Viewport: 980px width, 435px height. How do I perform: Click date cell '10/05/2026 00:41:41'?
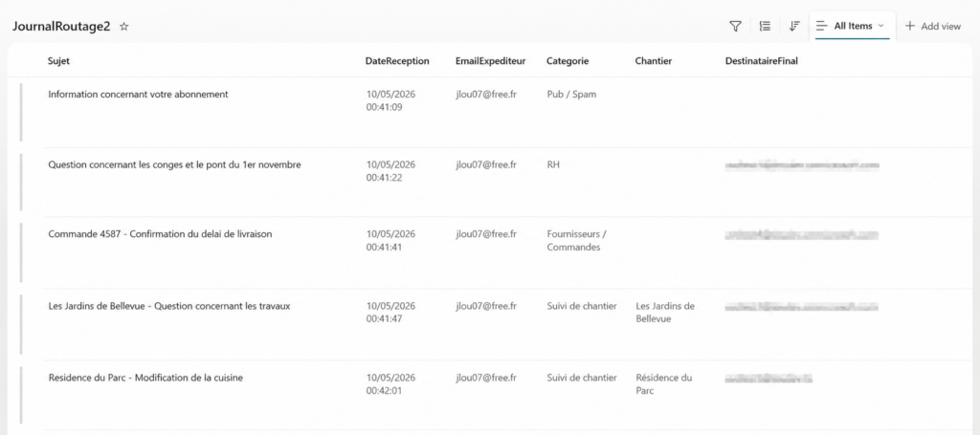pyautogui.click(x=390, y=241)
